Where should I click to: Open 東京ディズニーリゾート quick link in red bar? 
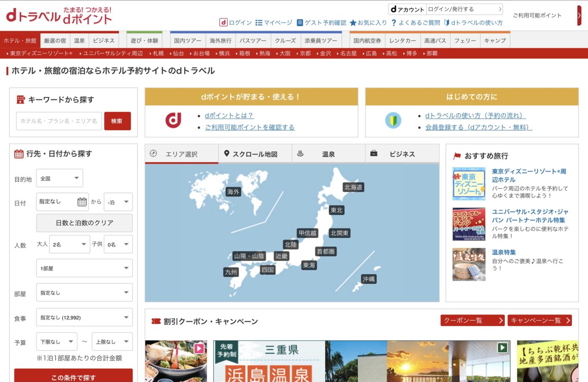click(41, 53)
